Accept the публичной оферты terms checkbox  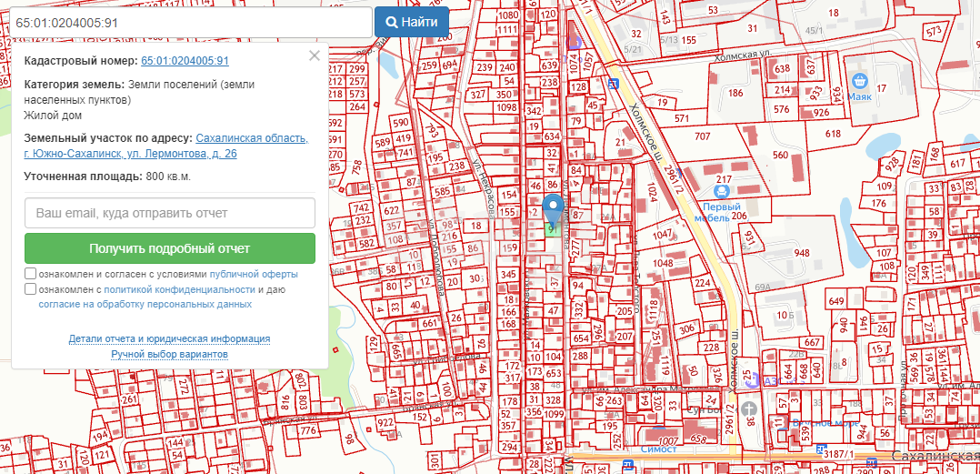(x=31, y=274)
